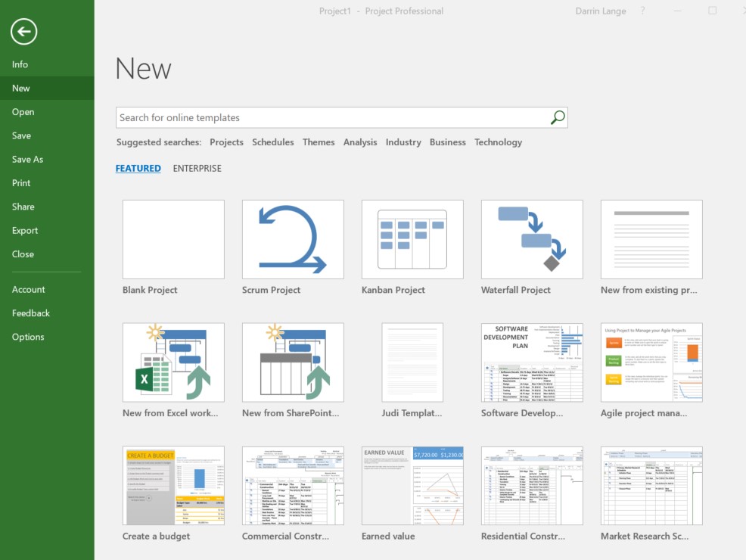Image resolution: width=746 pixels, height=560 pixels.
Task: Search suggested term Themes
Action: (319, 142)
